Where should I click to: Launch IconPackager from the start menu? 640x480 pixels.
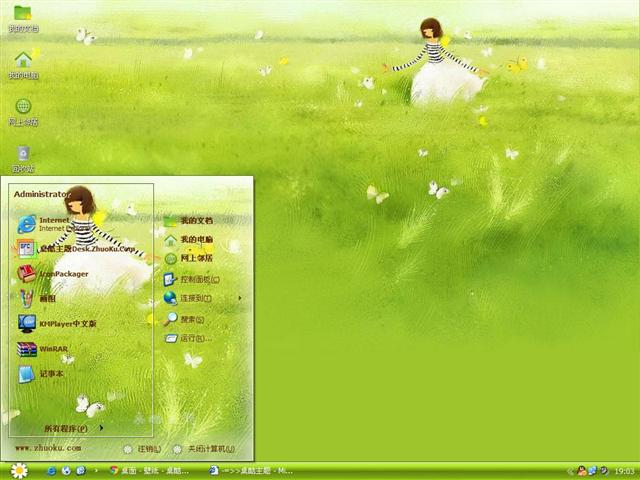[x=53, y=273]
